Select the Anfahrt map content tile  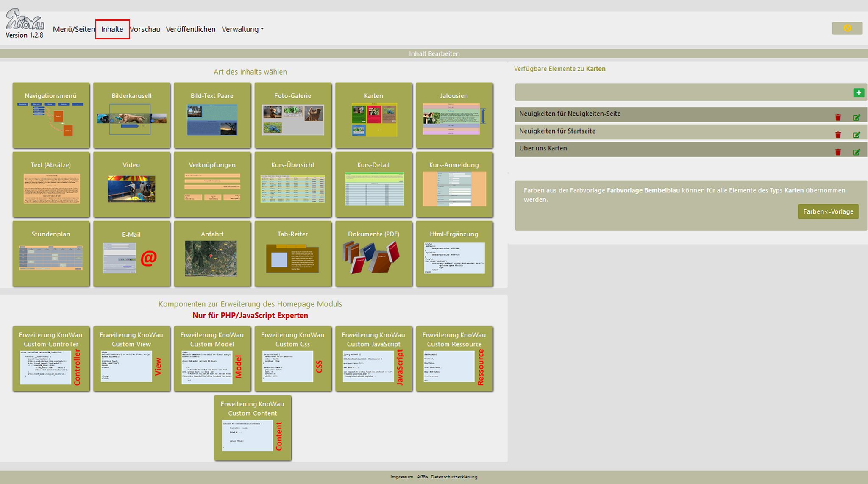point(212,253)
